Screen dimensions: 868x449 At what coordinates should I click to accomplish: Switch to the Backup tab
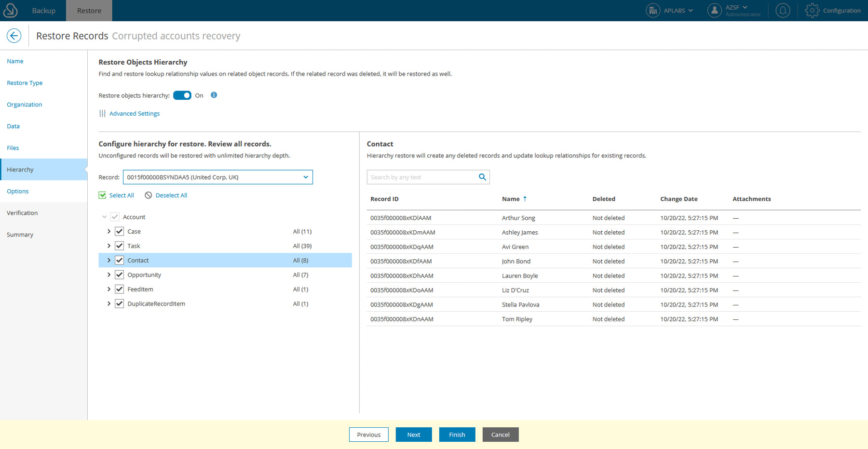tap(43, 11)
